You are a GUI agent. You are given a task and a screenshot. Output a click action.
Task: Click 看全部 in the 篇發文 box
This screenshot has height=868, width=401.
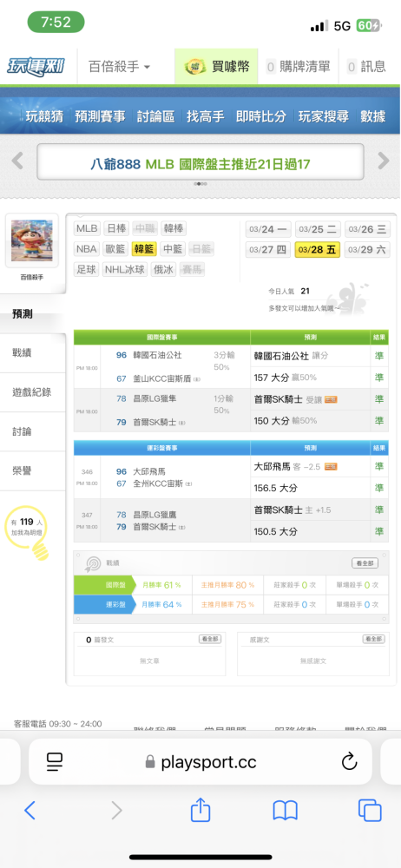tap(210, 639)
